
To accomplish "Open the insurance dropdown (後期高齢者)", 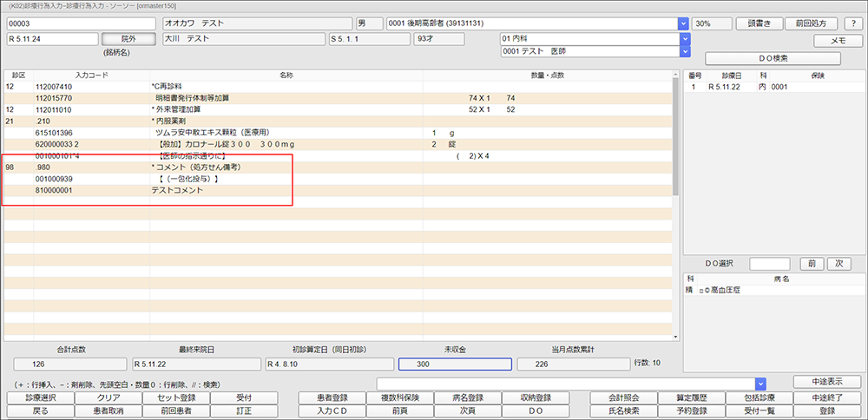I will (683, 23).
